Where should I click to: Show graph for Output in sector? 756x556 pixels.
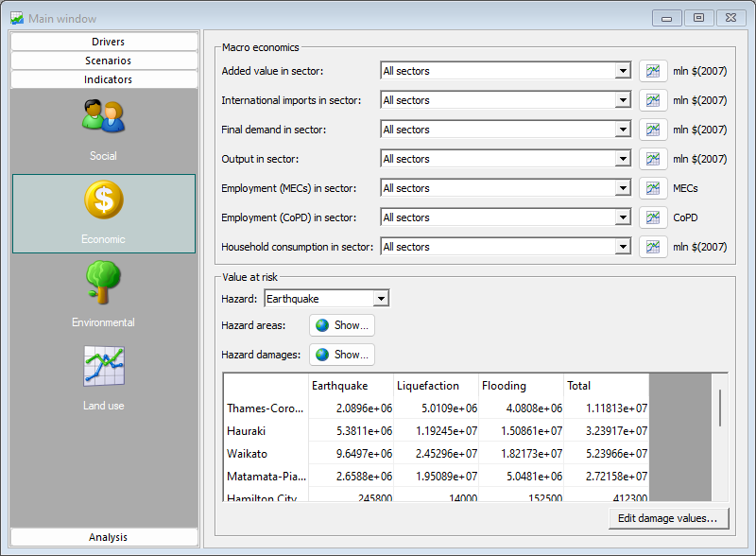[x=653, y=159]
